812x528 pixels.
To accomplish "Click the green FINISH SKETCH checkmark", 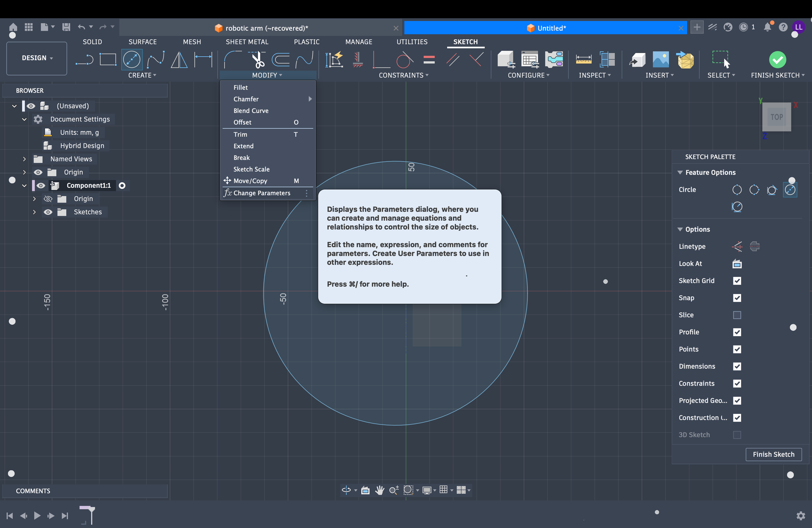I will pyautogui.click(x=777, y=60).
